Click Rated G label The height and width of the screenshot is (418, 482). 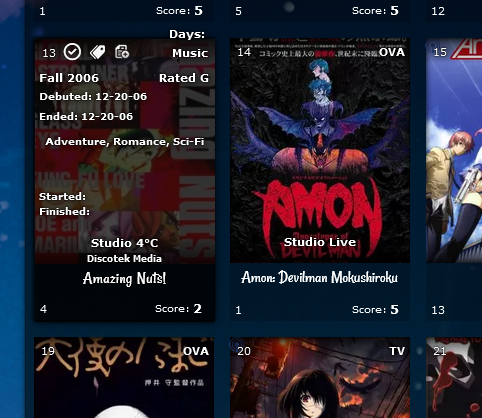[x=184, y=78]
